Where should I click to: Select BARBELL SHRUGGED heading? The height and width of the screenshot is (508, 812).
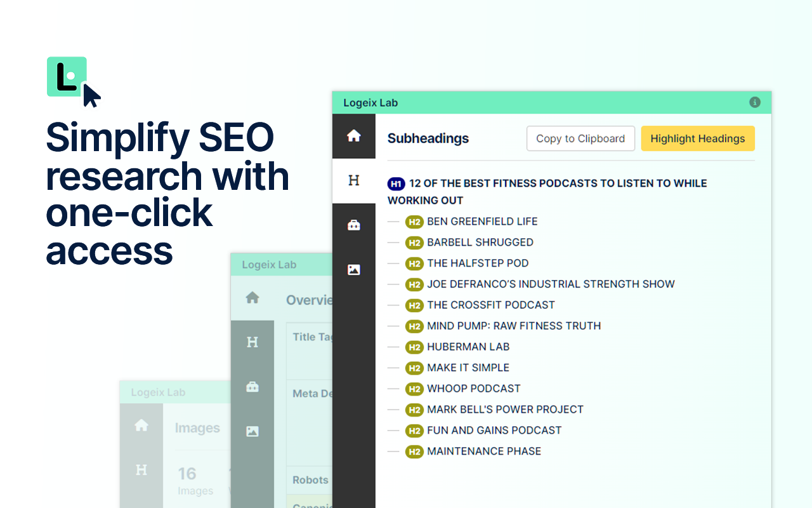point(480,242)
